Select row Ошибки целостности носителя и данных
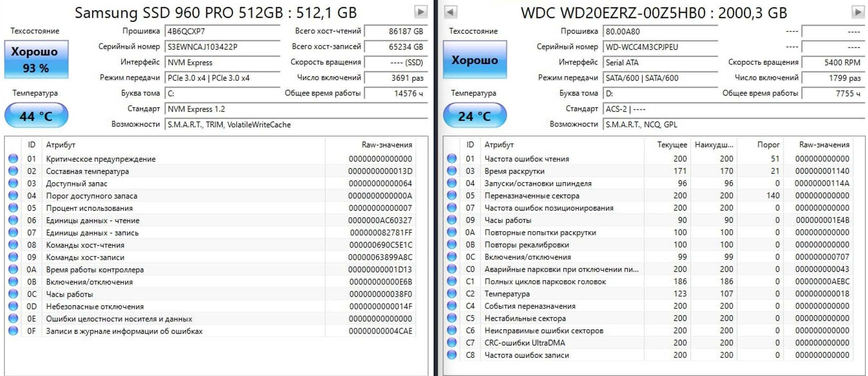 point(210,319)
